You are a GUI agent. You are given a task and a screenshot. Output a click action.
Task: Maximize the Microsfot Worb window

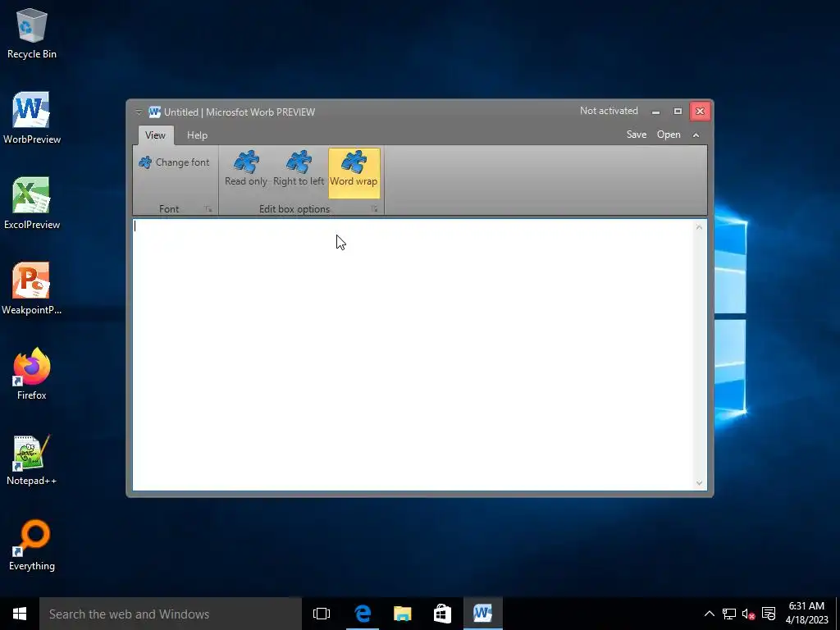click(678, 112)
